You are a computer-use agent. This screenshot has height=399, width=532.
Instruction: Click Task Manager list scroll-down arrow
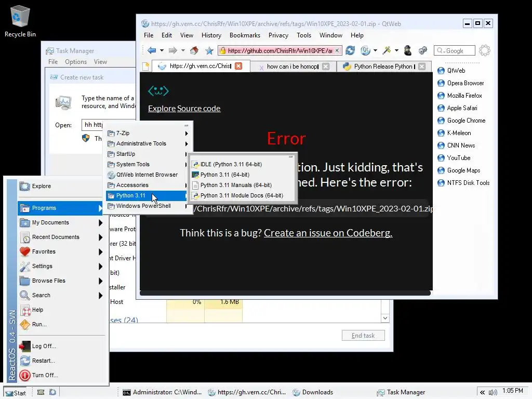pyautogui.click(x=385, y=318)
